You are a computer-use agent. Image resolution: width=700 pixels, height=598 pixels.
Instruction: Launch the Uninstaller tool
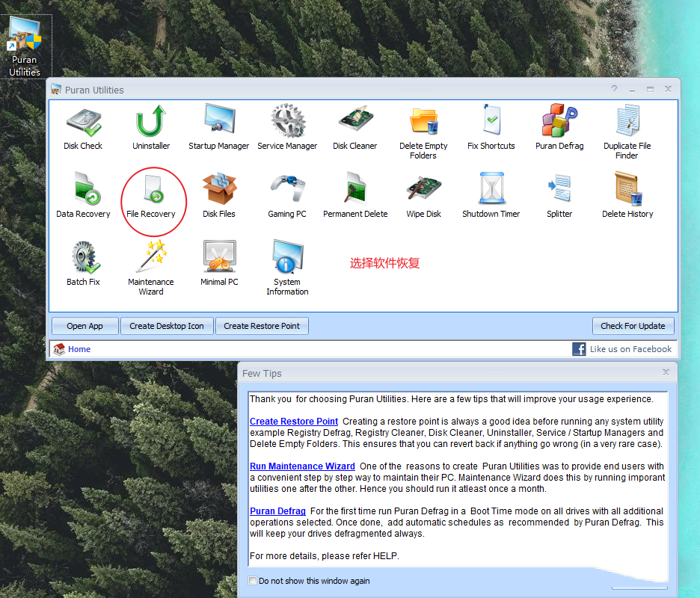click(x=151, y=127)
